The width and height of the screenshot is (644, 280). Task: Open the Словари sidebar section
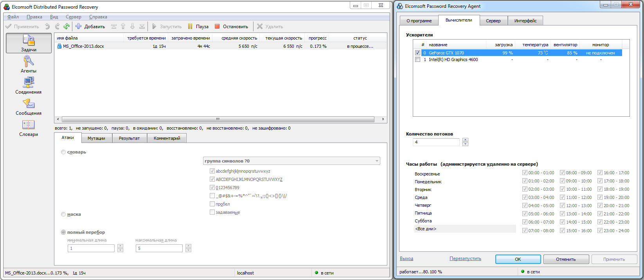(29, 128)
